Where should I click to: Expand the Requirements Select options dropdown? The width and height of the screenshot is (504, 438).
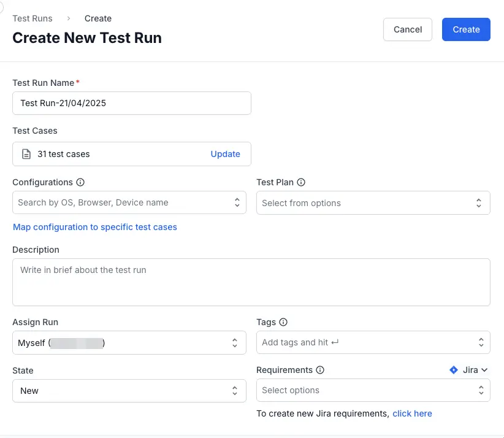(x=481, y=390)
